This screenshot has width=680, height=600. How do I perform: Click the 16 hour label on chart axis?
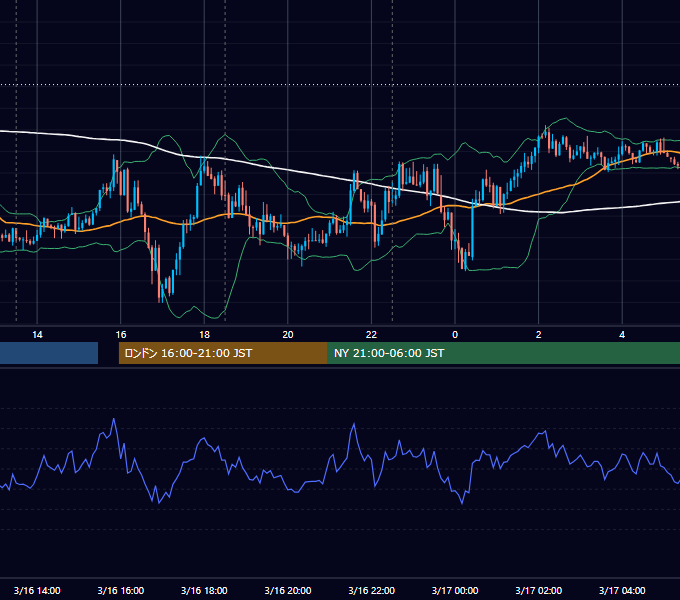(x=121, y=335)
